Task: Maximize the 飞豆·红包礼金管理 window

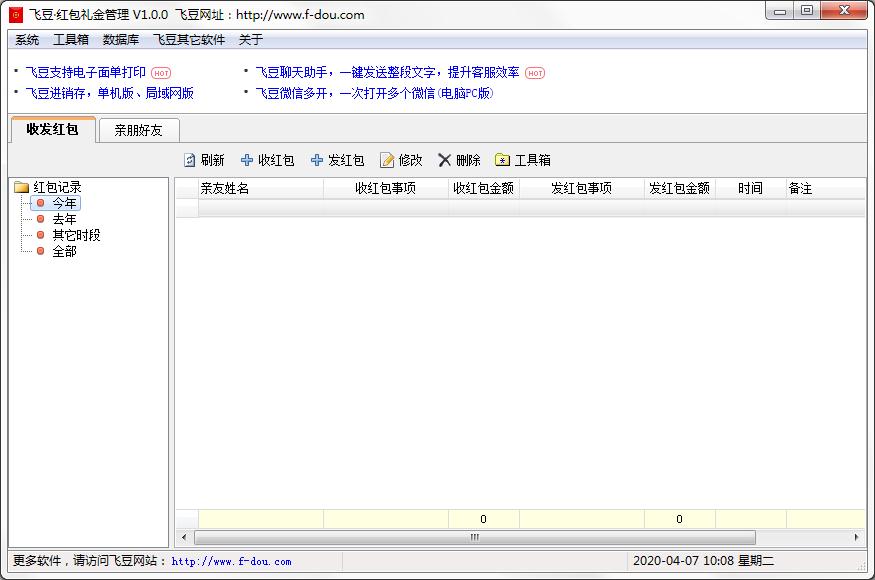Action: click(x=807, y=11)
